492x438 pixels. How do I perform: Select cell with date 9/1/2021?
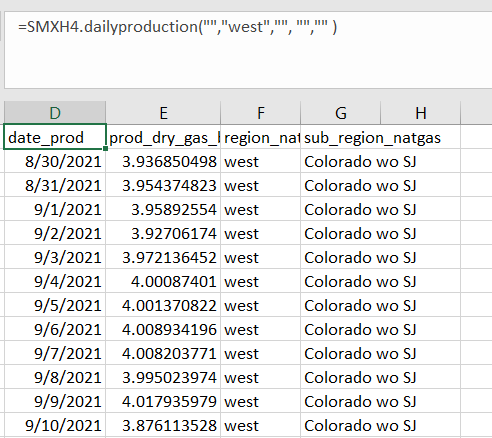click(55, 209)
